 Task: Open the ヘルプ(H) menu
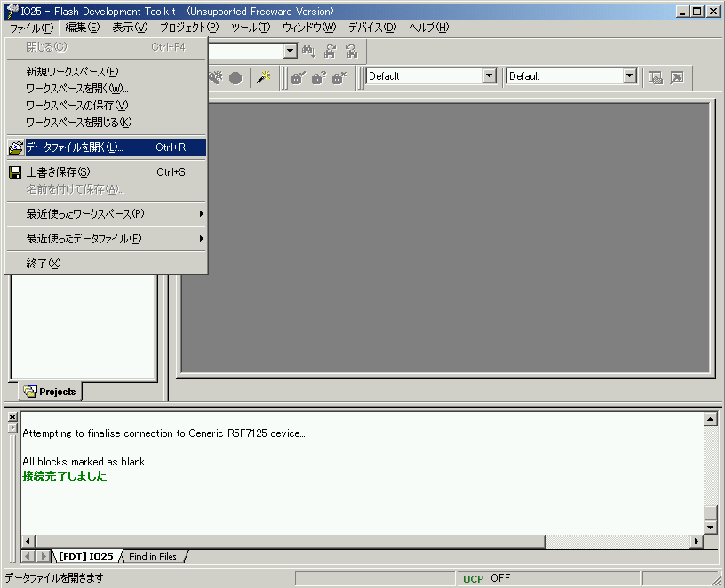tap(428, 28)
